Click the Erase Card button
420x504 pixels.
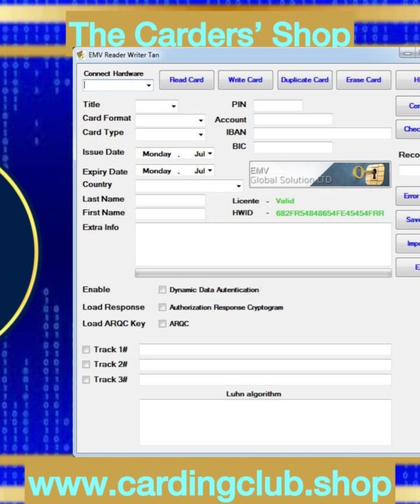[363, 80]
